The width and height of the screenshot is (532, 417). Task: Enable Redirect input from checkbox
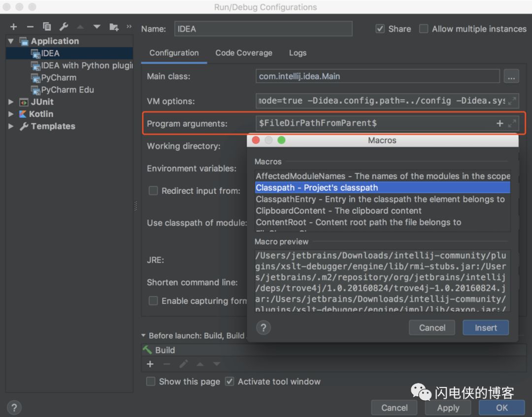click(x=153, y=191)
